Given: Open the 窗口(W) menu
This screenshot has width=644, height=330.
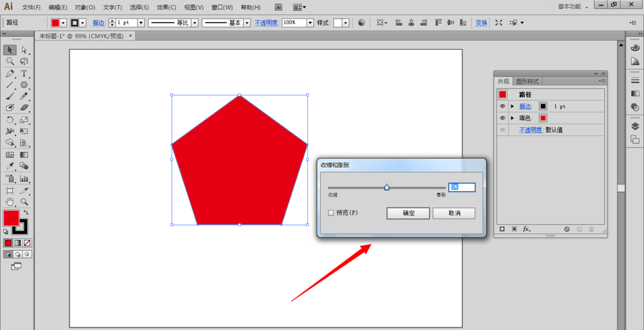Looking at the screenshot, I should (x=222, y=7).
